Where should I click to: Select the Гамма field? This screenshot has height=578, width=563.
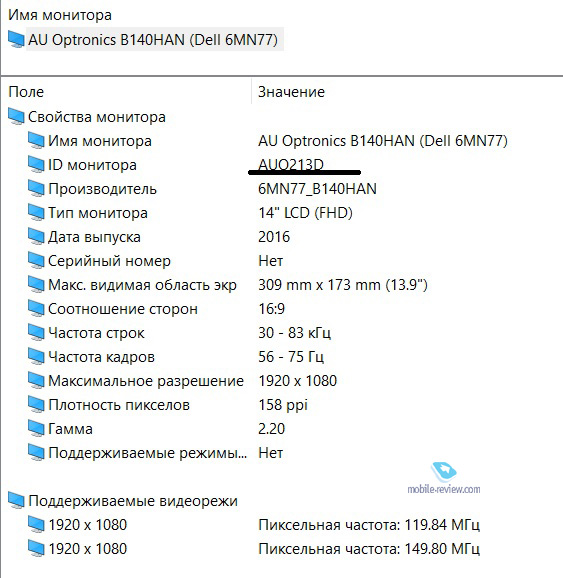(x=70, y=429)
